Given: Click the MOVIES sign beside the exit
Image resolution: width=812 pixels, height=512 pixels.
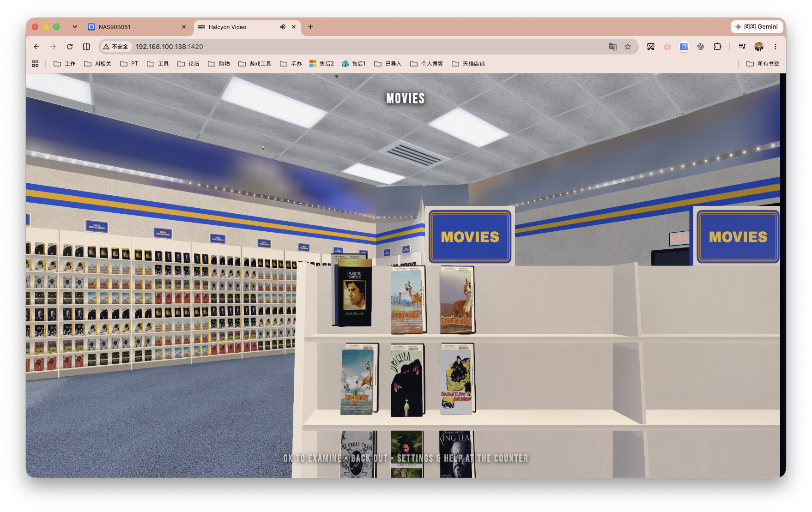Looking at the screenshot, I should pos(738,237).
